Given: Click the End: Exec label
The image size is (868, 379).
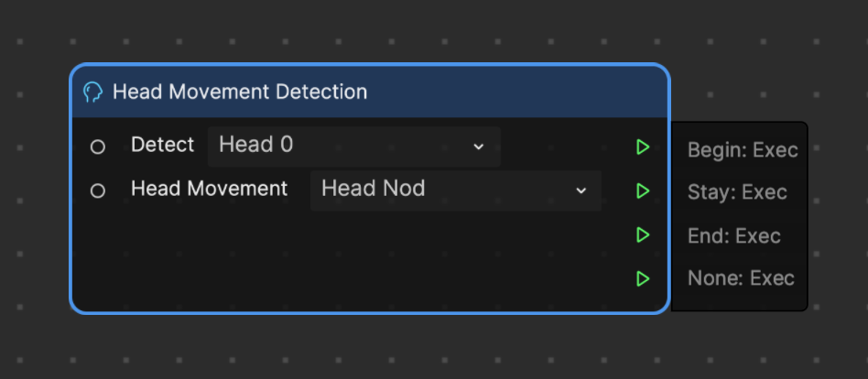Looking at the screenshot, I should coord(734,236).
